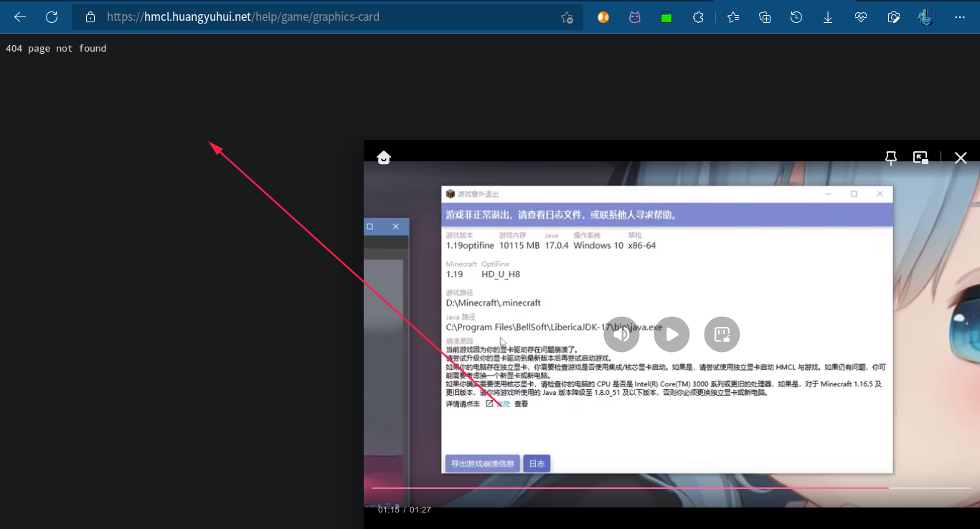Screen dimensions: 980x529
Task: Click the Windows 10 value in video
Action: coord(598,245)
